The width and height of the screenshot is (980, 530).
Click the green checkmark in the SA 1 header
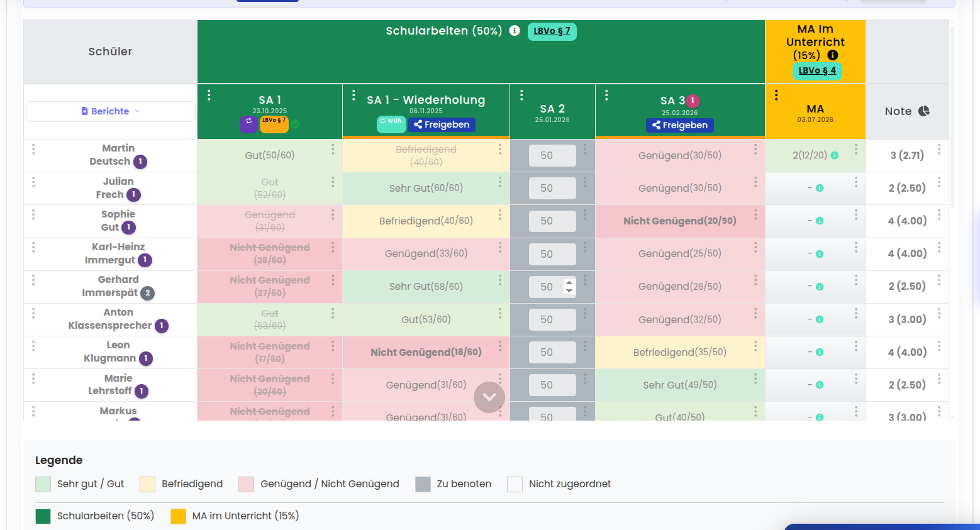click(x=294, y=124)
